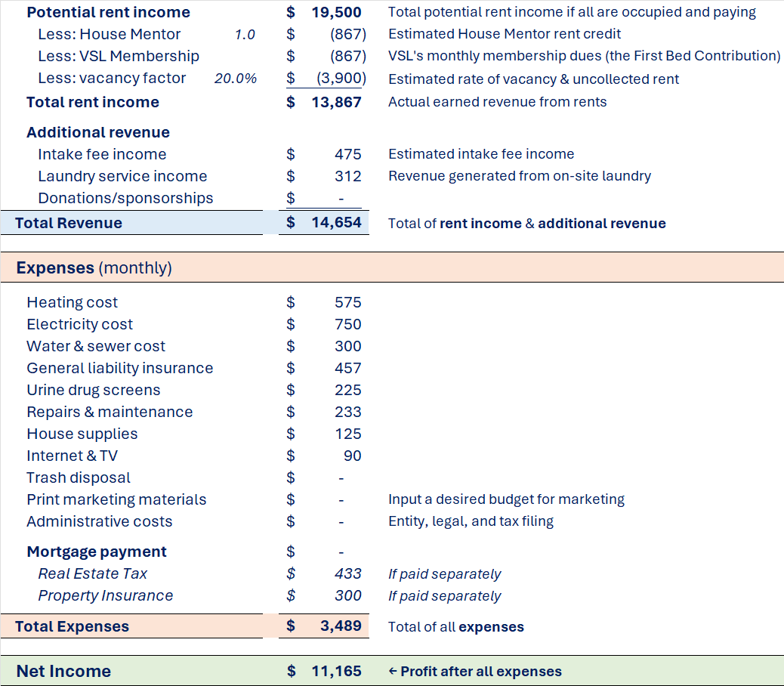
Task: Select the House supplies value 125
Action: 347,434
